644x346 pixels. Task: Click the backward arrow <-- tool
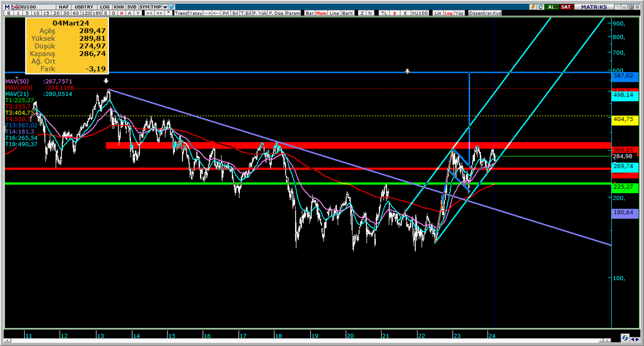[216, 13]
